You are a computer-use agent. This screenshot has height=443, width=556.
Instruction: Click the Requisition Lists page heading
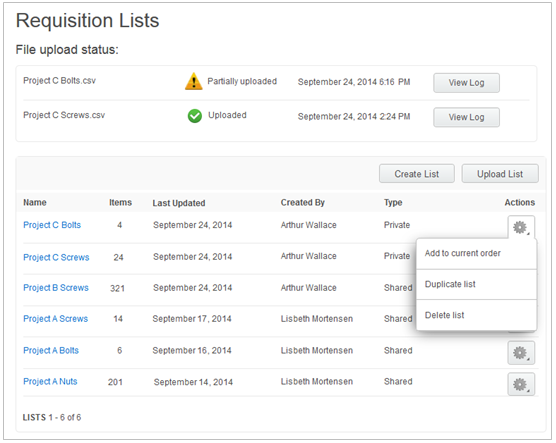tap(88, 21)
